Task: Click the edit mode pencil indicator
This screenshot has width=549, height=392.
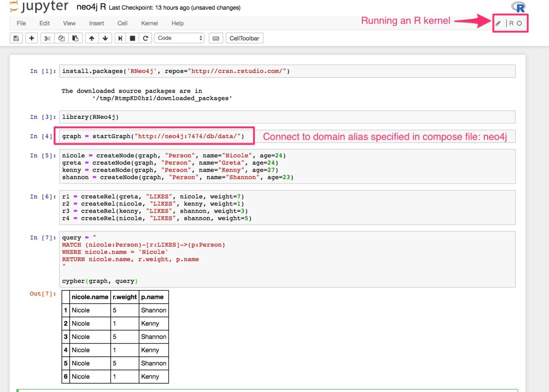Action: pos(498,23)
